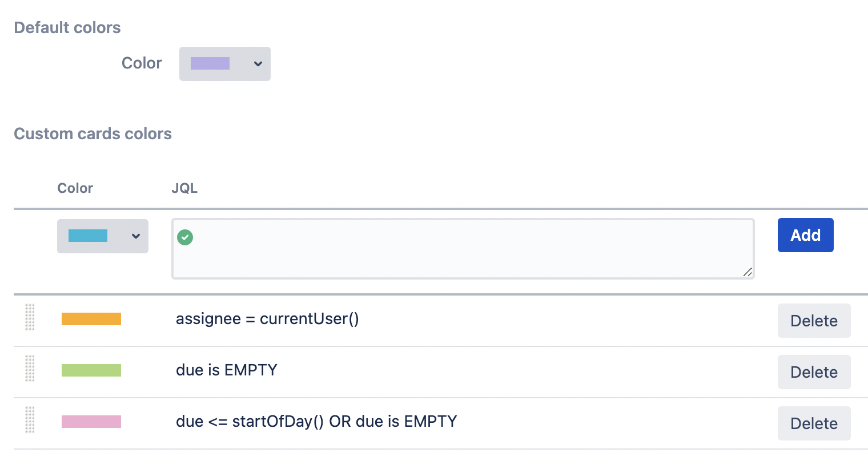The image size is (868, 469).
Task: Click the "Color" column header
Action: [x=75, y=188]
